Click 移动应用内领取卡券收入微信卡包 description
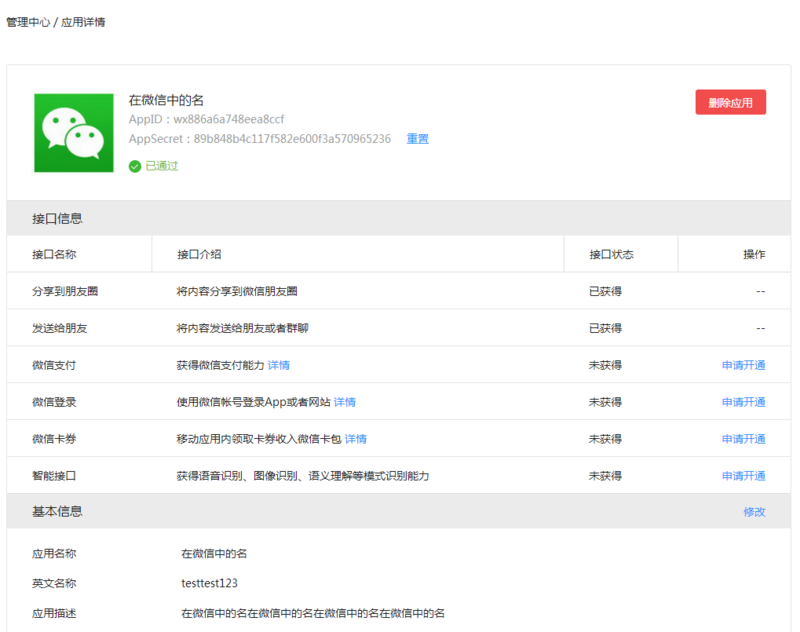Screen dimensions: 800x632 coord(259,439)
